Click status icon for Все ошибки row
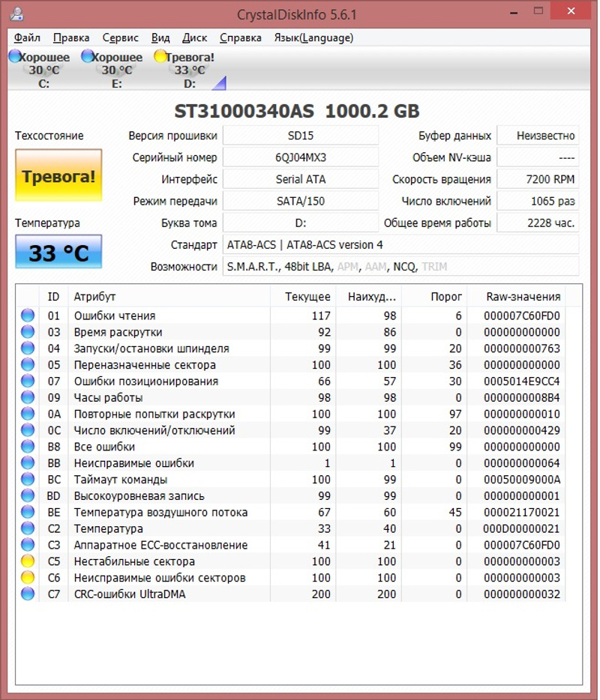The width and height of the screenshot is (600, 700). [x=28, y=447]
